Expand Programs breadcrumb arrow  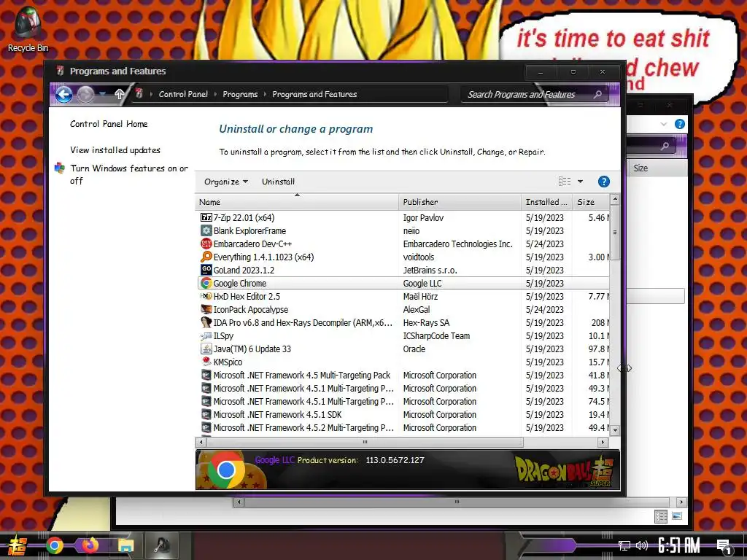click(x=265, y=94)
